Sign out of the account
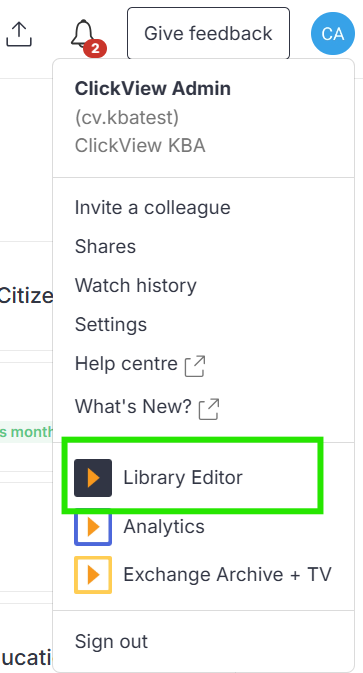Image resolution: width=363 pixels, height=673 pixels. click(x=111, y=642)
